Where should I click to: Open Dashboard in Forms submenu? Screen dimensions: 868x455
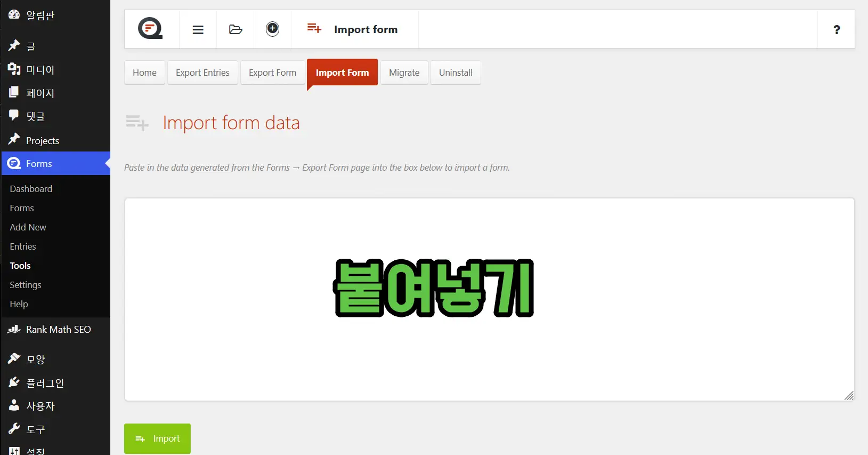tap(31, 189)
